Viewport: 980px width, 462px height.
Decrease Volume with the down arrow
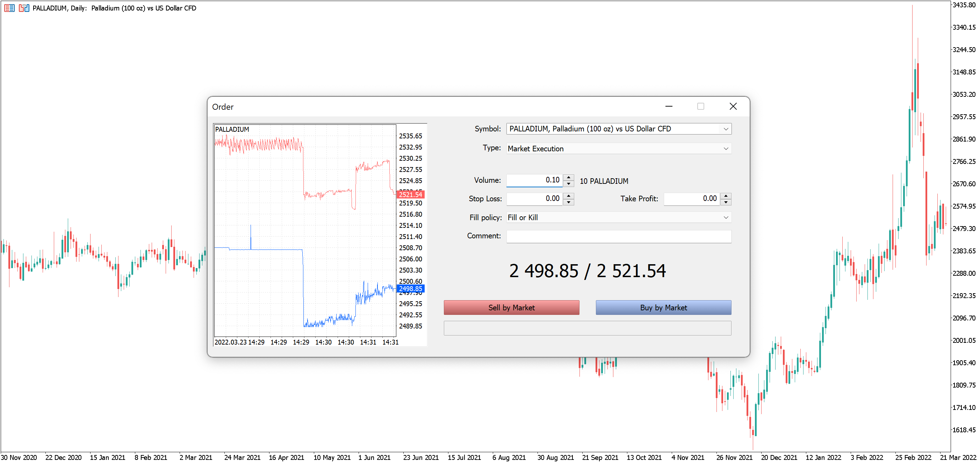pos(568,184)
